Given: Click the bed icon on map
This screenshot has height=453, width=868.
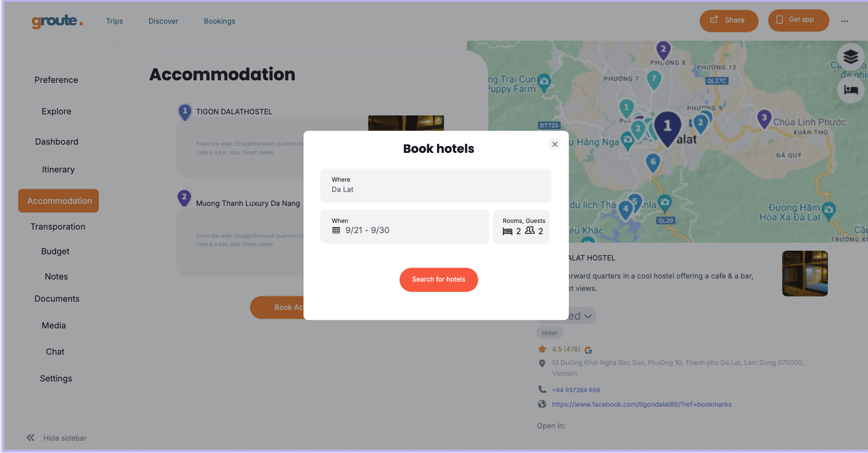Looking at the screenshot, I should tap(851, 90).
